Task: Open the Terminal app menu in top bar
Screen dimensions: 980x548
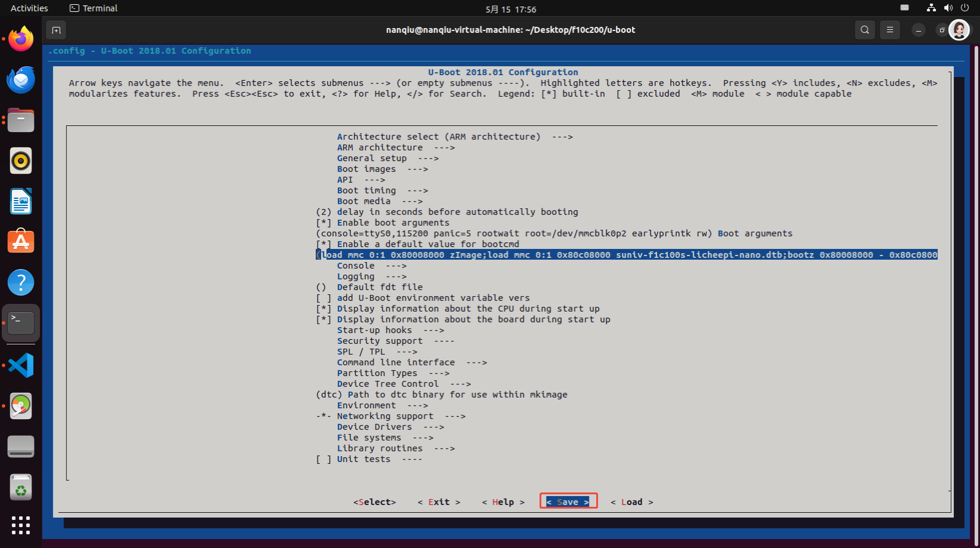Action: point(94,8)
